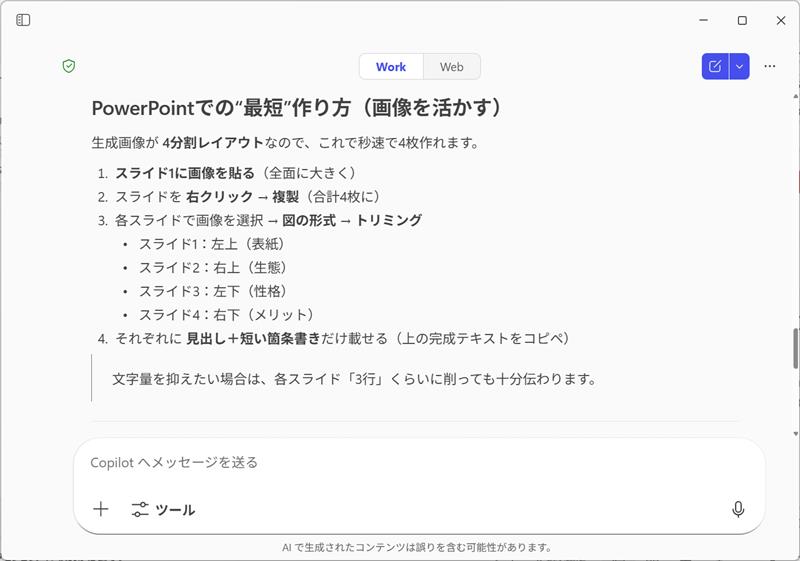
Task: Minimize the Copilot window
Action: point(703,20)
